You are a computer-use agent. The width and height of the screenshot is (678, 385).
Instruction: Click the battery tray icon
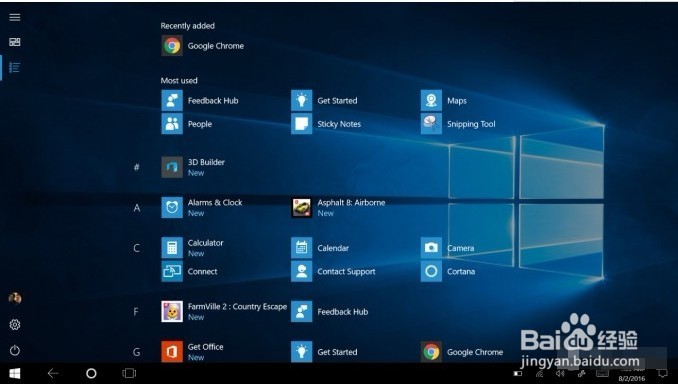coord(518,373)
